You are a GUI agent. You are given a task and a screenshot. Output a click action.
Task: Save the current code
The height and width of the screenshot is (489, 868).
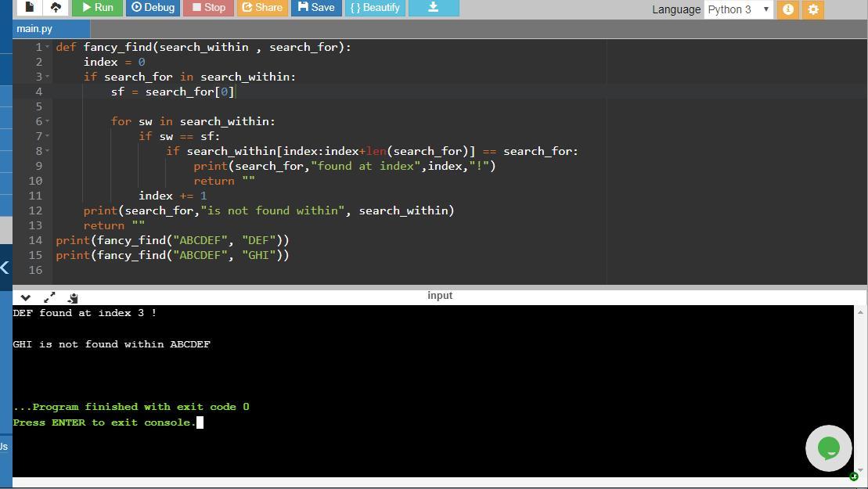[315, 7]
